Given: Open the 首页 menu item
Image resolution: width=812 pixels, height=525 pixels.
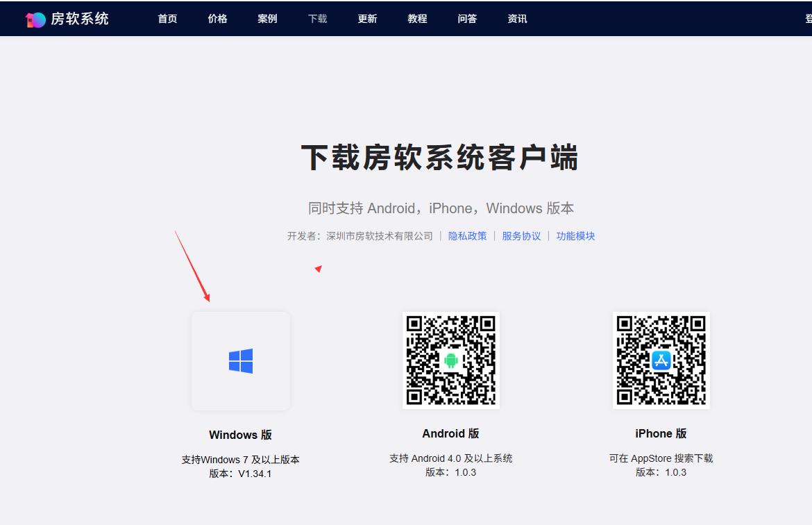Looking at the screenshot, I should [x=167, y=19].
